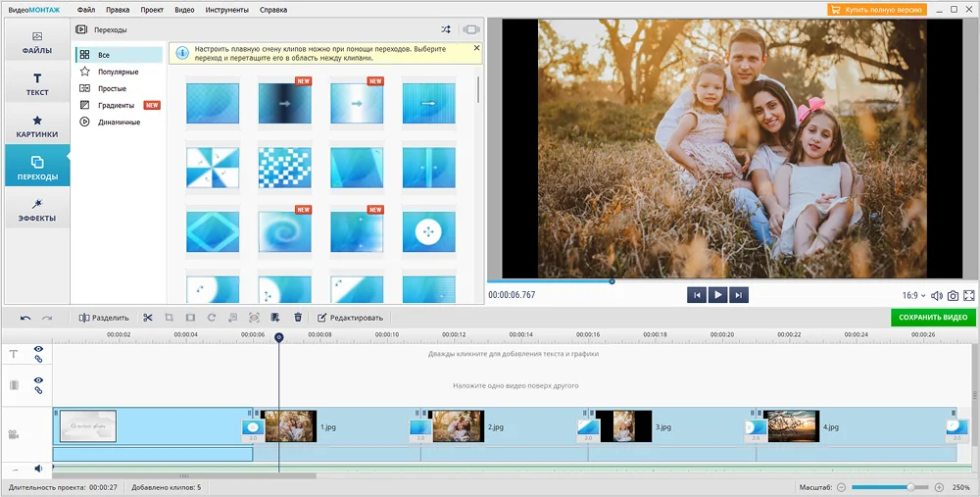The image size is (980, 497).
Task: Mute the audio track speaker on the timeline
Action: pyautogui.click(x=39, y=469)
